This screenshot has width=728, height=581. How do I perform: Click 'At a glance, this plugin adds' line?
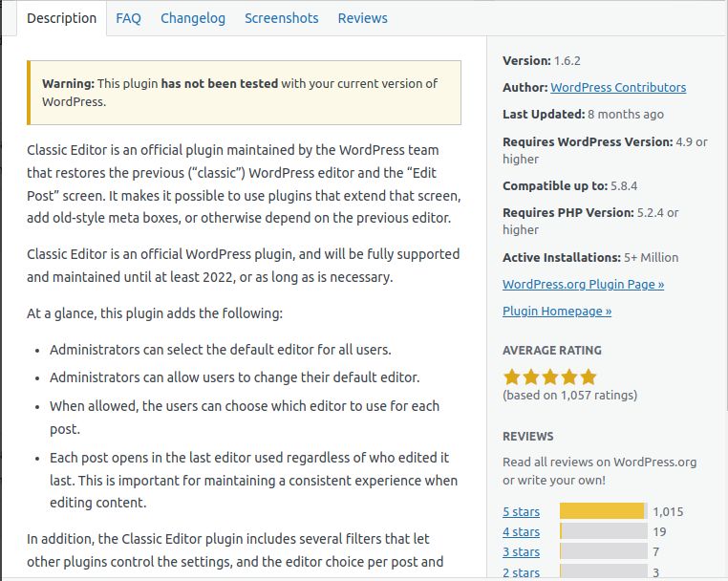[x=155, y=313]
